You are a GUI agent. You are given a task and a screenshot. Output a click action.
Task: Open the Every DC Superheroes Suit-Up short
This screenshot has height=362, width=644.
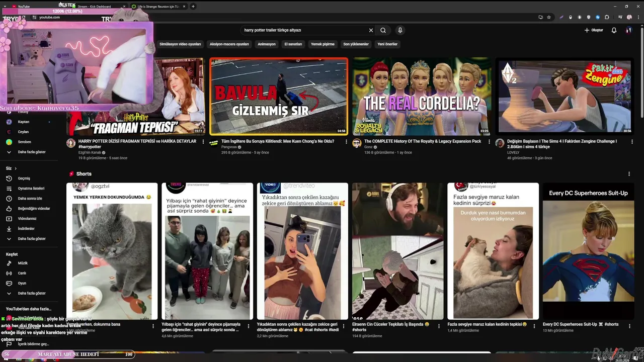[588, 251]
